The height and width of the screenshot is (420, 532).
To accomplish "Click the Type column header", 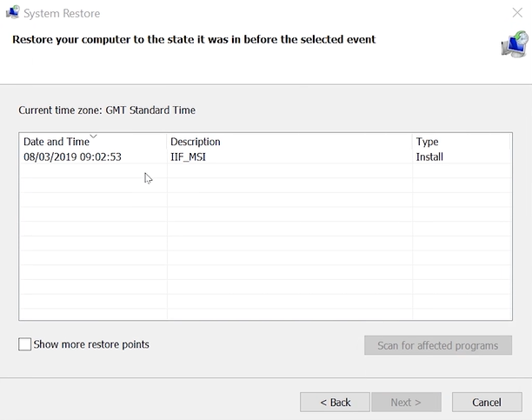I will click(427, 142).
